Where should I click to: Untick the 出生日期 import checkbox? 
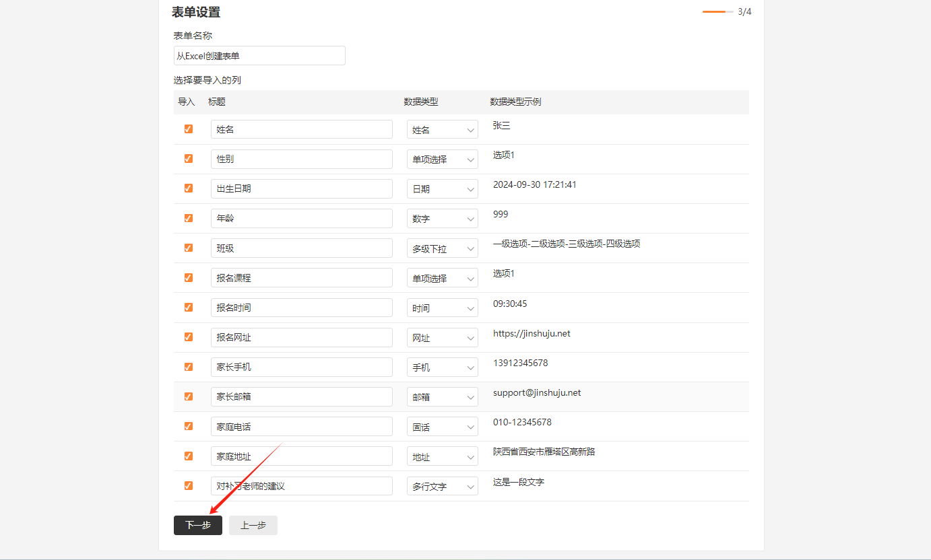pos(189,188)
